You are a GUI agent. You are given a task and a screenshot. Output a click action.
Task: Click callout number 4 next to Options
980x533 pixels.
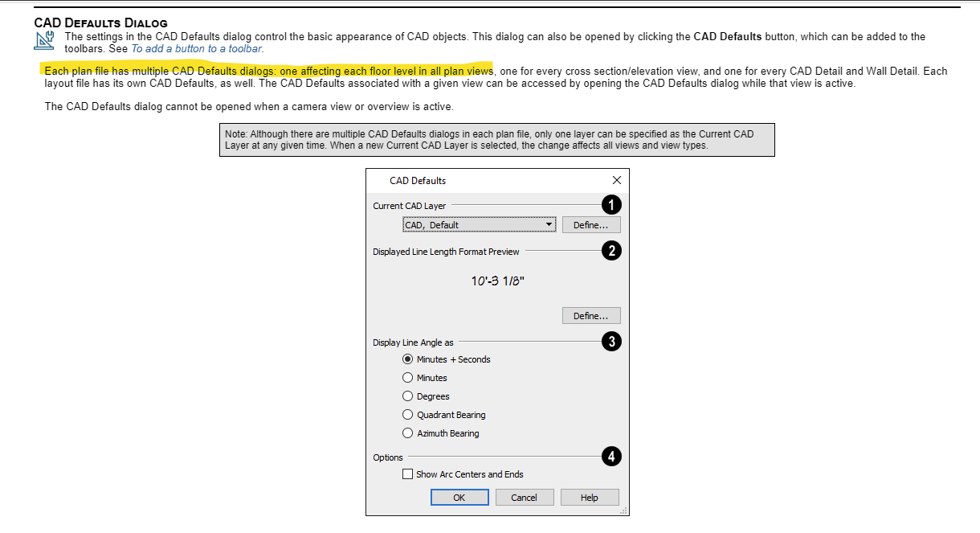pyautogui.click(x=611, y=457)
